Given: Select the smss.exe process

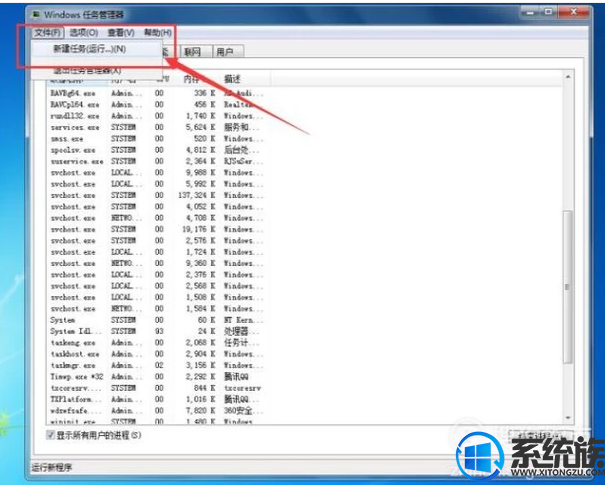Looking at the screenshot, I should click(157, 139).
